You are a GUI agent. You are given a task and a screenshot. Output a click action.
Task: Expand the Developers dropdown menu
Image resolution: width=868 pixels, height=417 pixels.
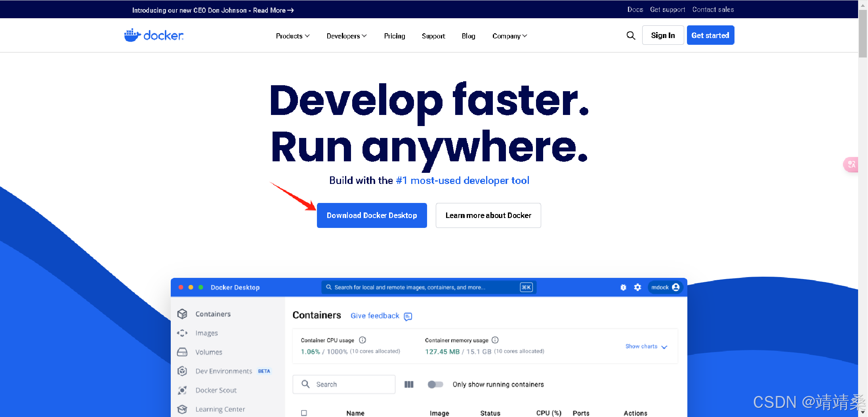tap(347, 36)
